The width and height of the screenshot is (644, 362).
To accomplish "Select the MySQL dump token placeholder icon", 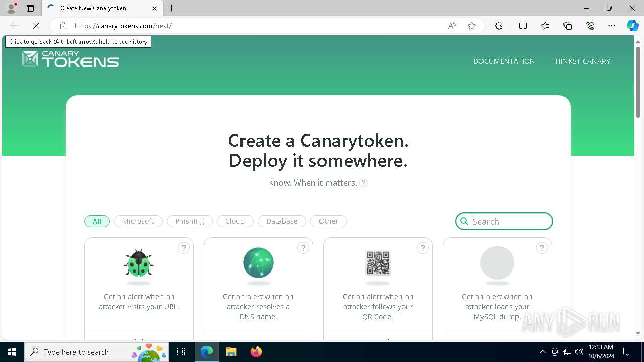I will coord(497,262).
